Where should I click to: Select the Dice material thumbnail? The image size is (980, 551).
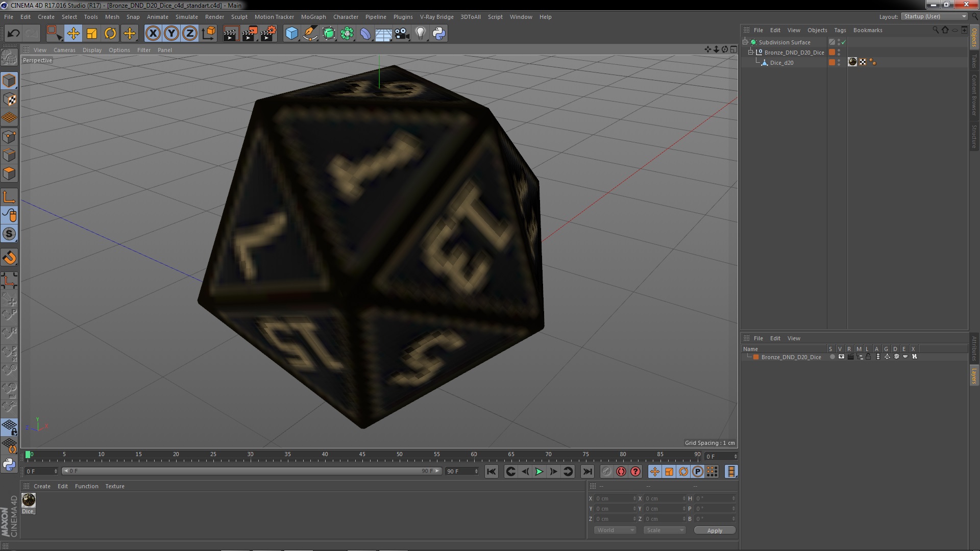tap(29, 500)
